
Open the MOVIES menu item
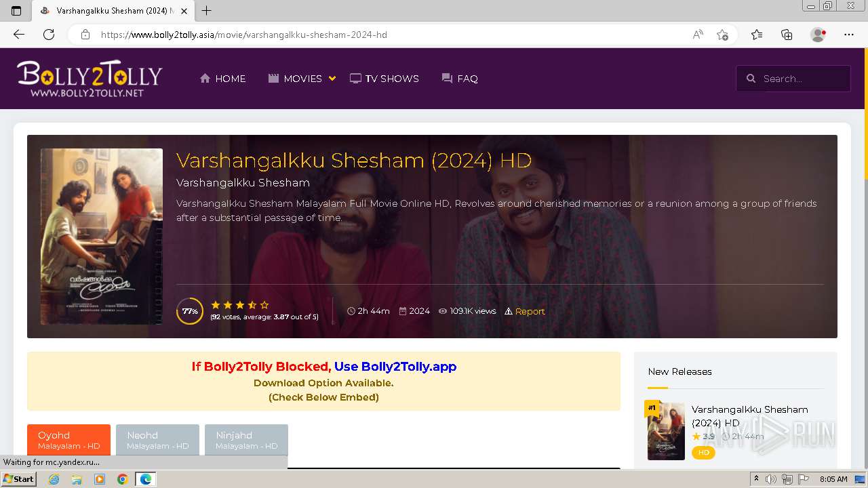(x=295, y=79)
